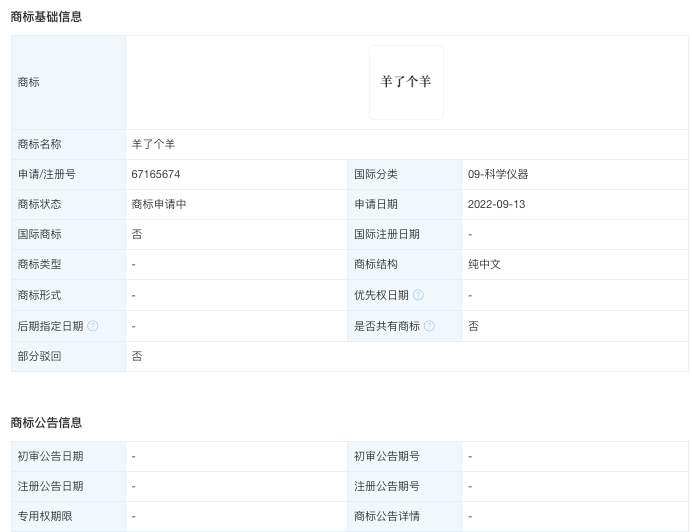
Task: Open the 羊了个羊 trademark image thumbnail
Action: [406, 82]
